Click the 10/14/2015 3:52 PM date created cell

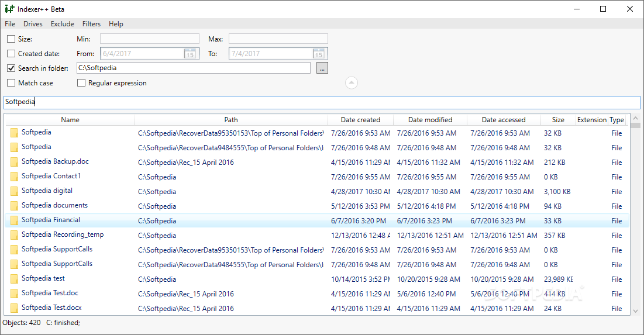[361, 279]
